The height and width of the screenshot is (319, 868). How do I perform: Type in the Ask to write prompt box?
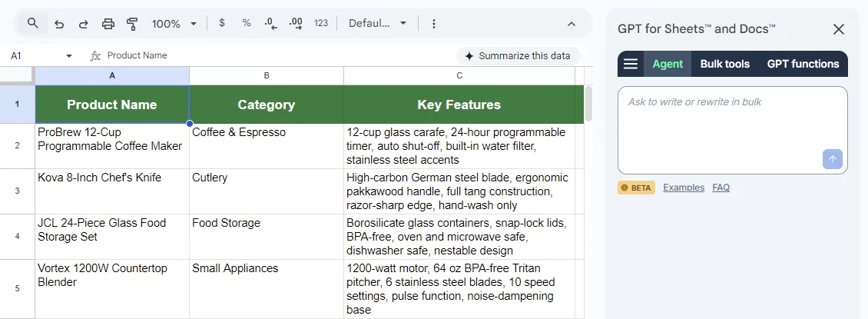722,123
